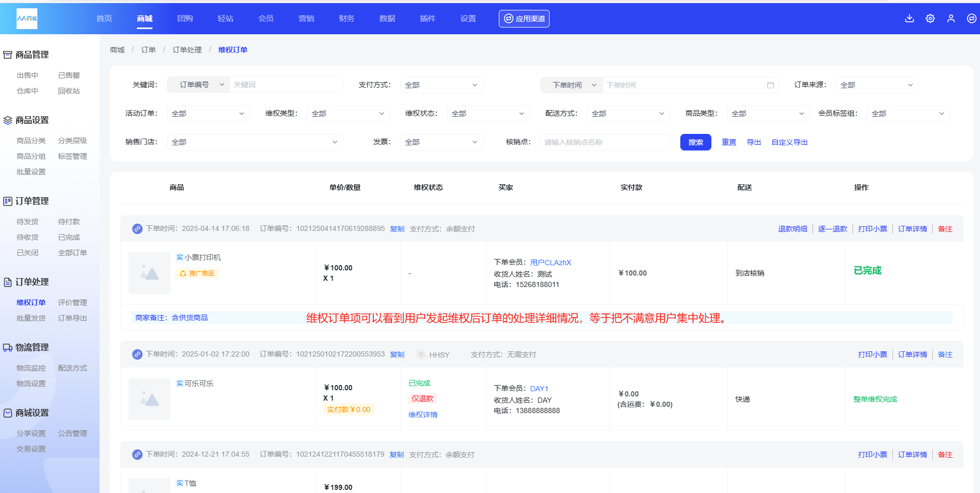Open the 下单时间 type dropdown
The width and height of the screenshot is (980, 493).
(571, 85)
